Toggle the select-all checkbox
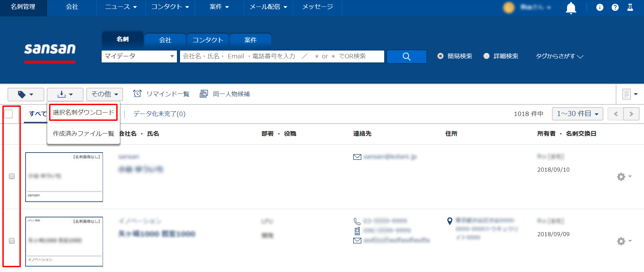The image size is (644, 272). tap(9, 114)
